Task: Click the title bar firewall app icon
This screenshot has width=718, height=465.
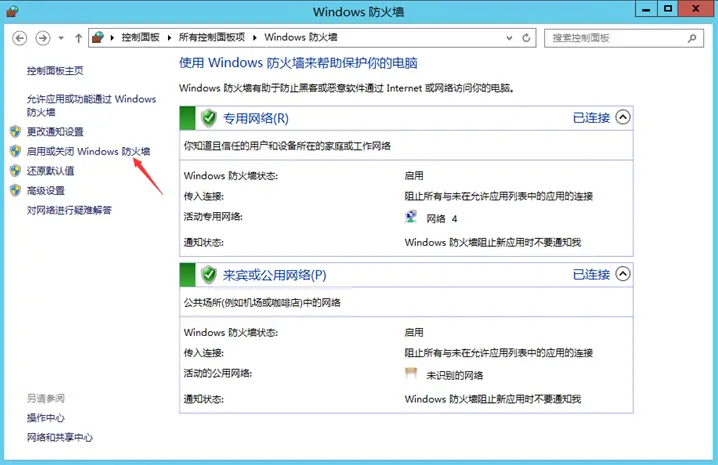Action: pos(12,11)
